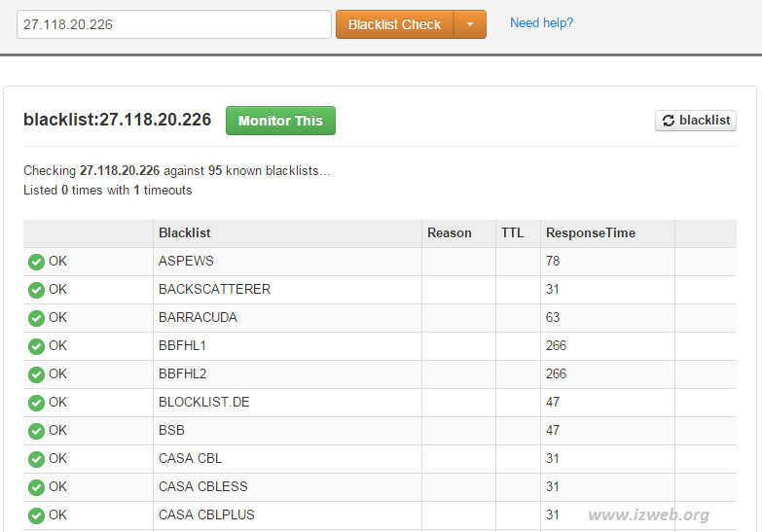Click the status icon in BLOCKLIST.DE row
The image size is (762, 532).
[36, 403]
